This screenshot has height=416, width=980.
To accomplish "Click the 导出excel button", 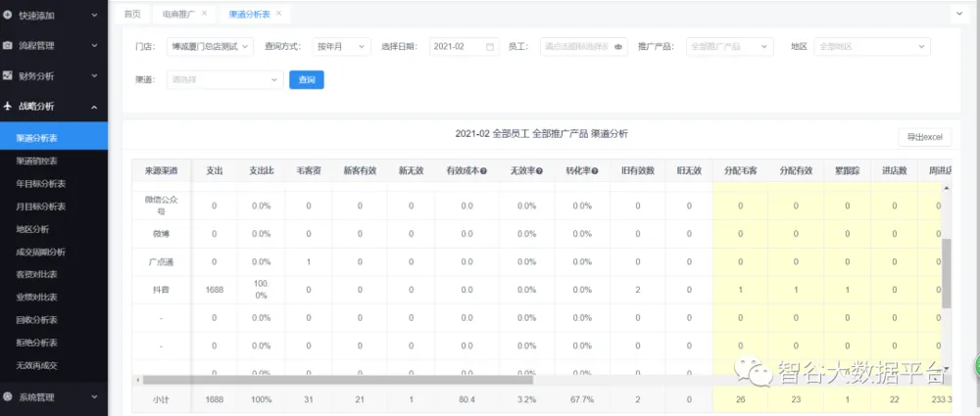I will (923, 136).
